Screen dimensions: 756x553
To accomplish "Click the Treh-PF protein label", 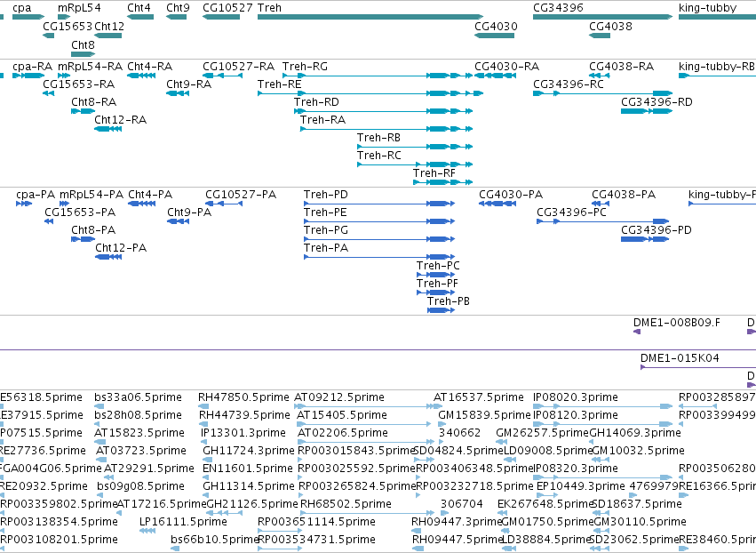I will [x=437, y=284].
